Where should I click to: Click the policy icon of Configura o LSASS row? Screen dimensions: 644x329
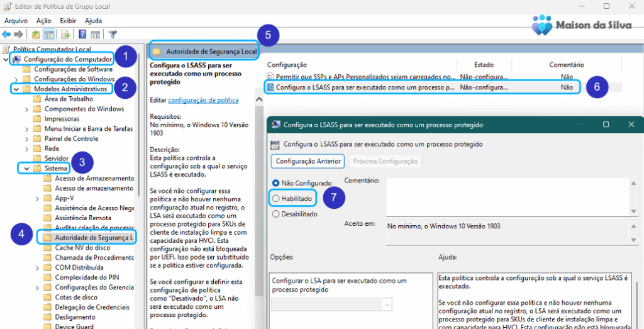click(270, 87)
